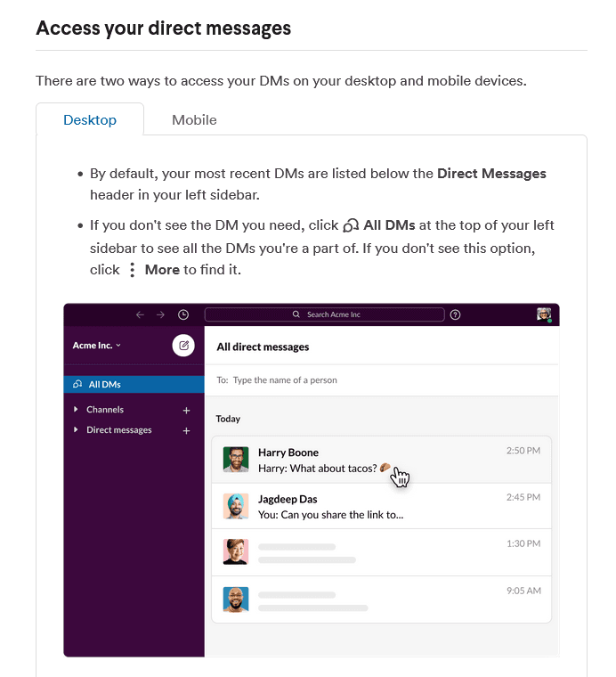The height and width of the screenshot is (677, 616).
Task: Open the user profile avatar in top bar
Action: [544, 314]
